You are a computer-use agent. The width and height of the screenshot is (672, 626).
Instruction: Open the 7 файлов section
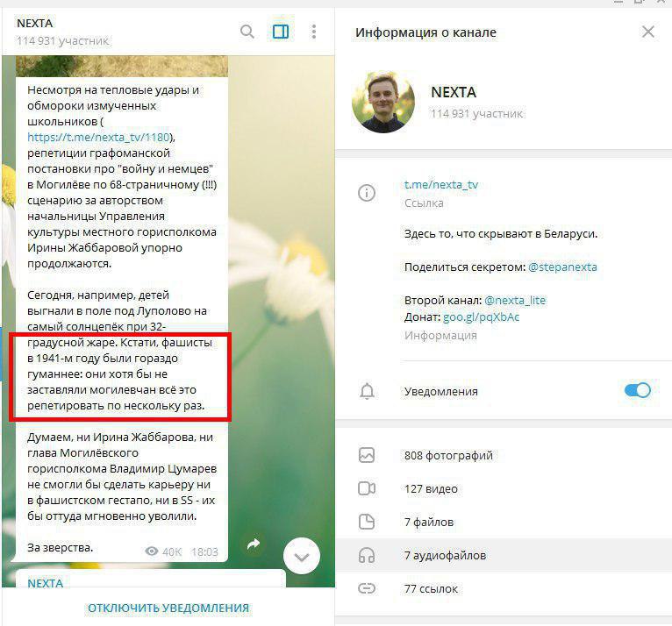504,522
